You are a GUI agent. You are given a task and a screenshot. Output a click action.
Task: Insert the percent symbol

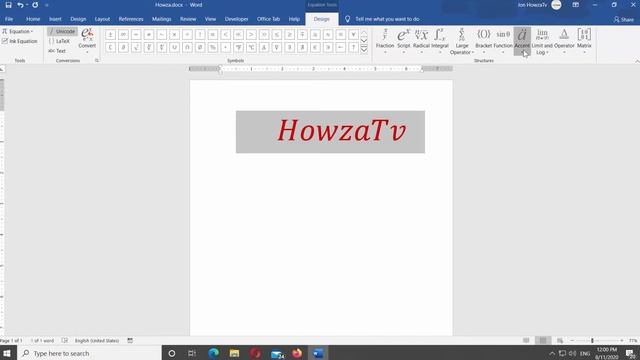(x=213, y=47)
